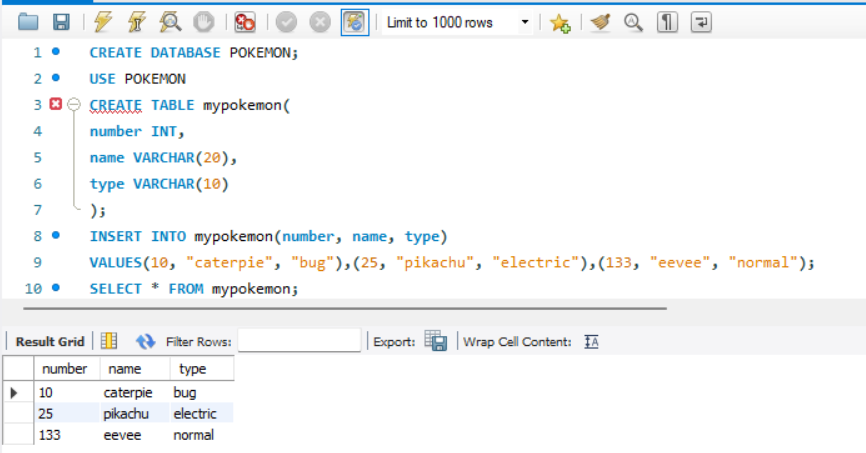866x453 pixels.
Task: Open the Limit to 1000 rows dropdown
Action: (x=457, y=23)
